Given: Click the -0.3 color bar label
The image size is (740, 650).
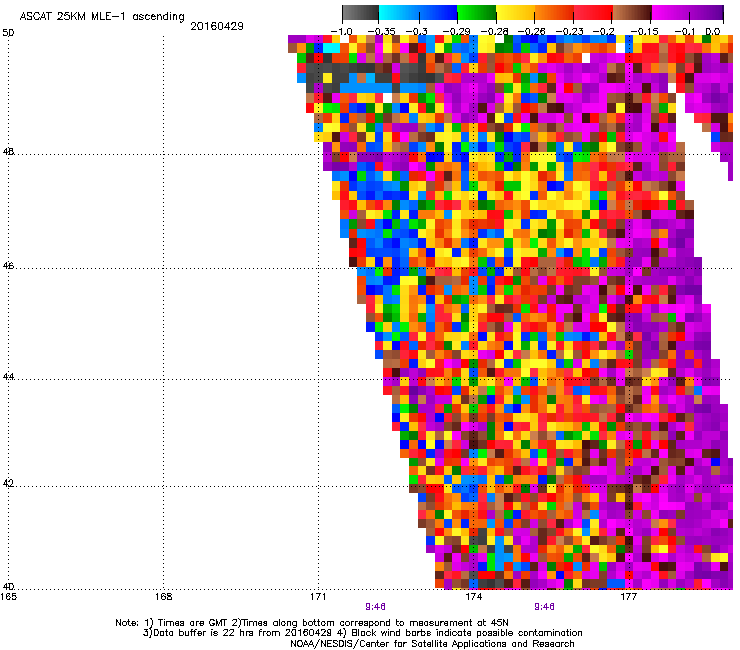Looking at the screenshot, I should click(x=416, y=32).
